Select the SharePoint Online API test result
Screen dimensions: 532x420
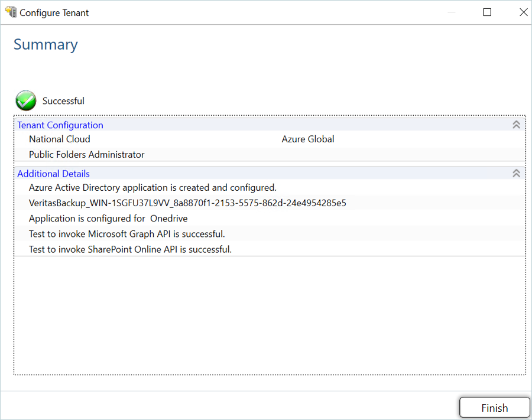pos(130,249)
